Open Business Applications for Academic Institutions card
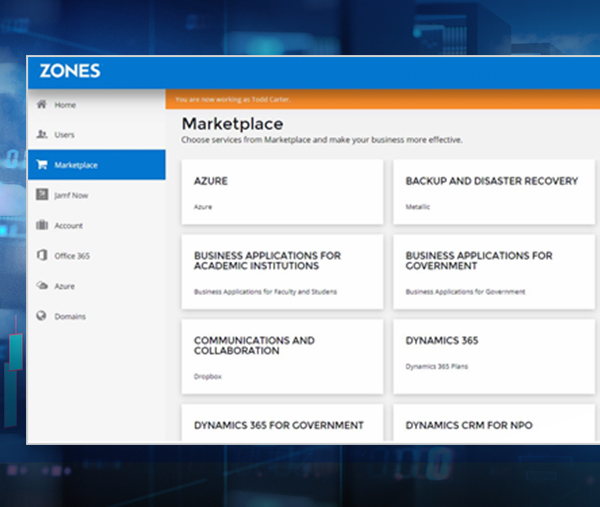This screenshot has height=507, width=600. tap(282, 272)
